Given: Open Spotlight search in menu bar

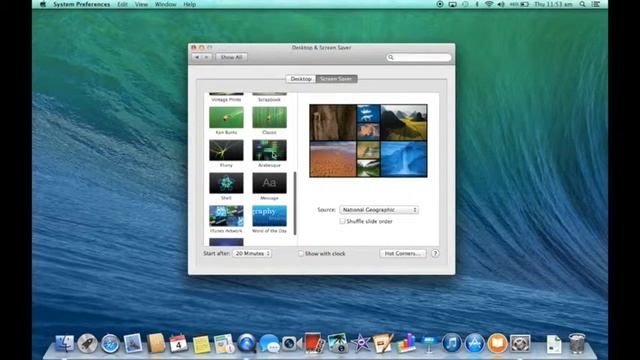Looking at the screenshot, I should 582,4.
